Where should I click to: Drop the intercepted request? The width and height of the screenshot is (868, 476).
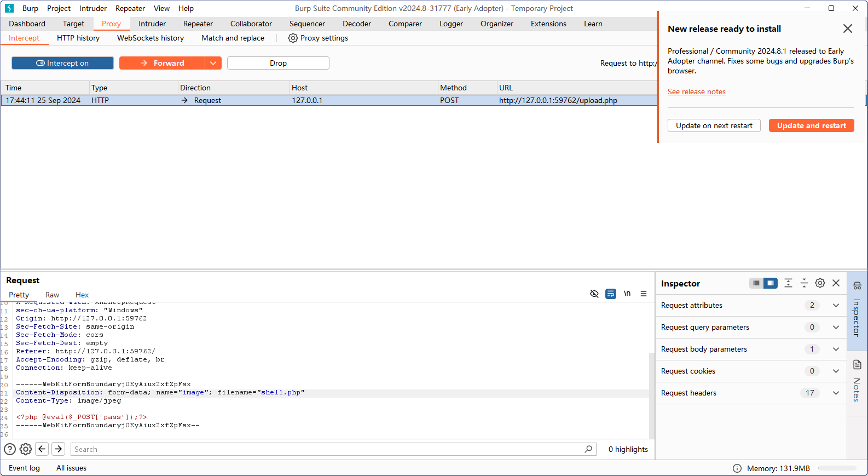(x=278, y=63)
